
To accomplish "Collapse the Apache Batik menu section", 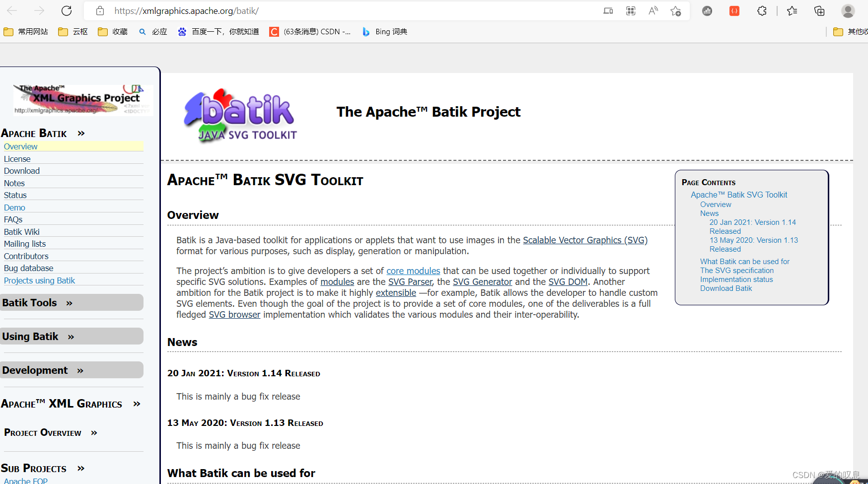I will coord(43,133).
